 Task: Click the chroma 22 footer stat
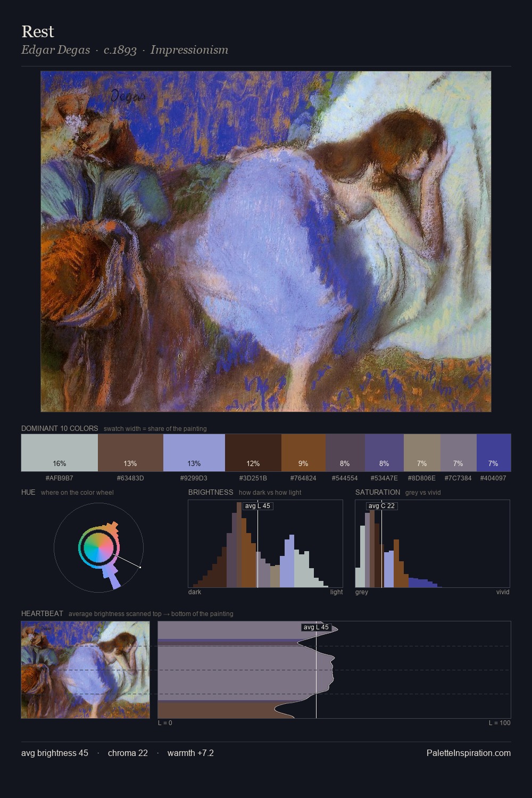coord(128,753)
